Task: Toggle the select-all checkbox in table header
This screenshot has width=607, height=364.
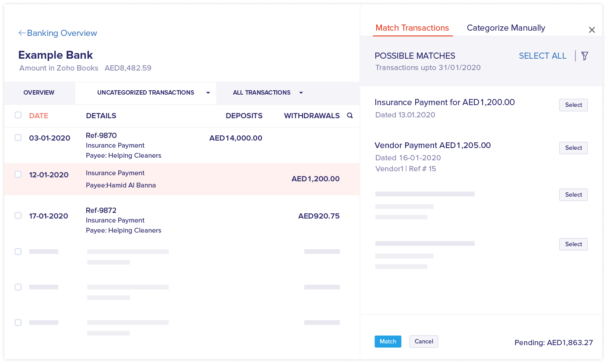Action: tap(18, 115)
